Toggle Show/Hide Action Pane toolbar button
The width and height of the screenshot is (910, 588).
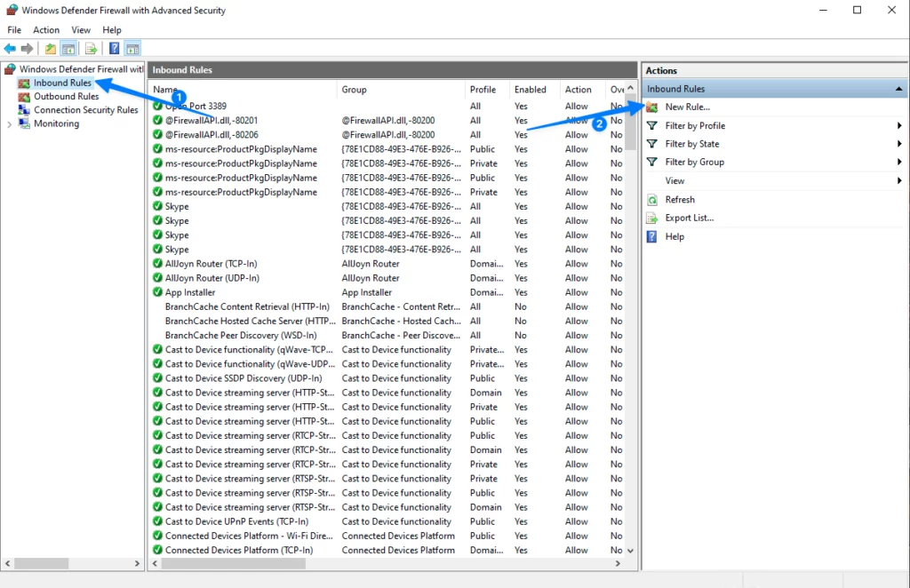click(x=132, y=49)
